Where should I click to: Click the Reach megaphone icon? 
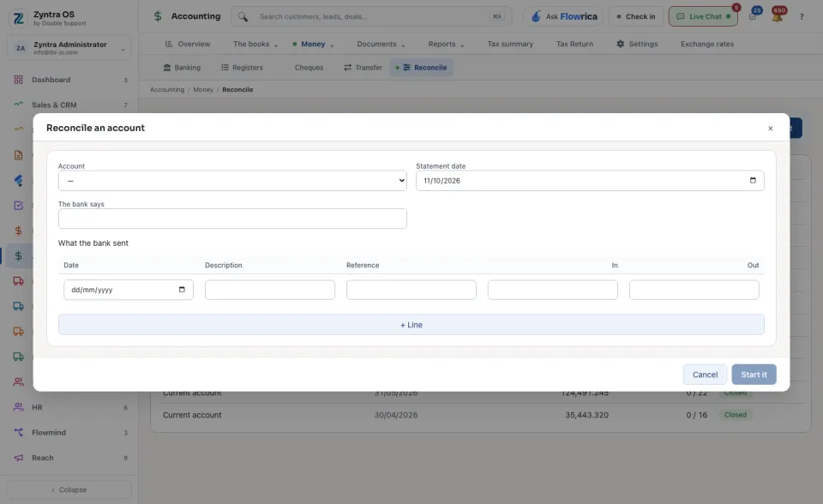pyautogui.click(x=18, y=457)
